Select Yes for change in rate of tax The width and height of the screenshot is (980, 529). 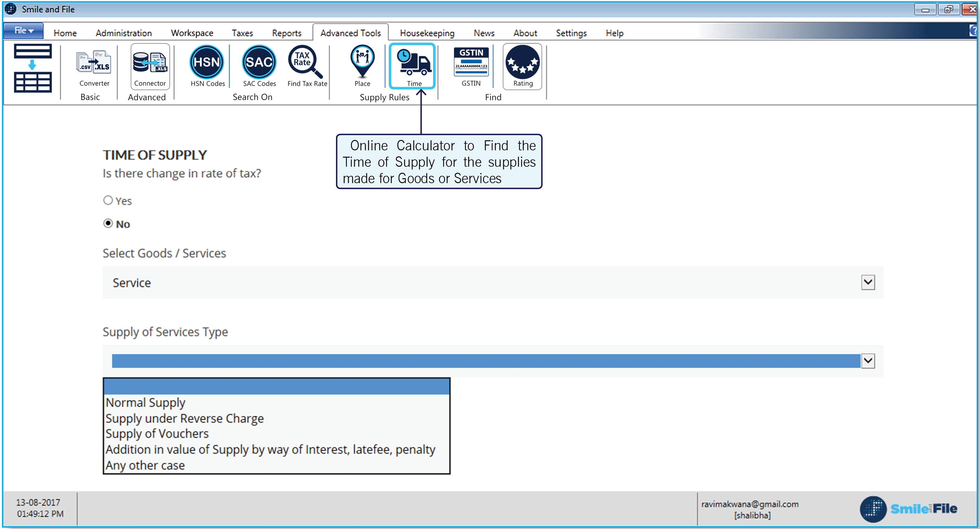[x=108, y=200]
